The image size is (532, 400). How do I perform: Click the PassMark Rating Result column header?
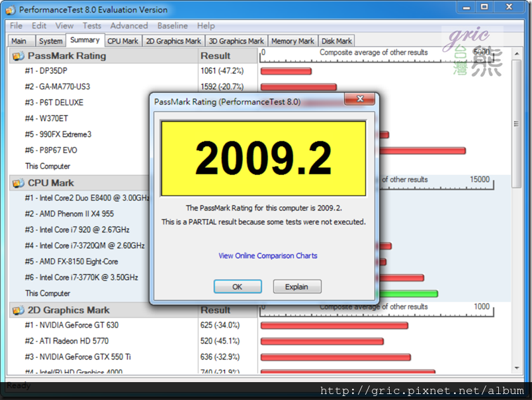click(228, 56)
